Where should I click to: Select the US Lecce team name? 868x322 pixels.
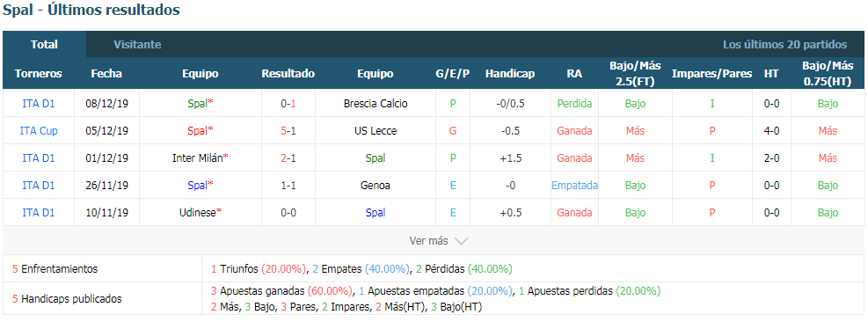pyautogui.click(x=376, y=131)
